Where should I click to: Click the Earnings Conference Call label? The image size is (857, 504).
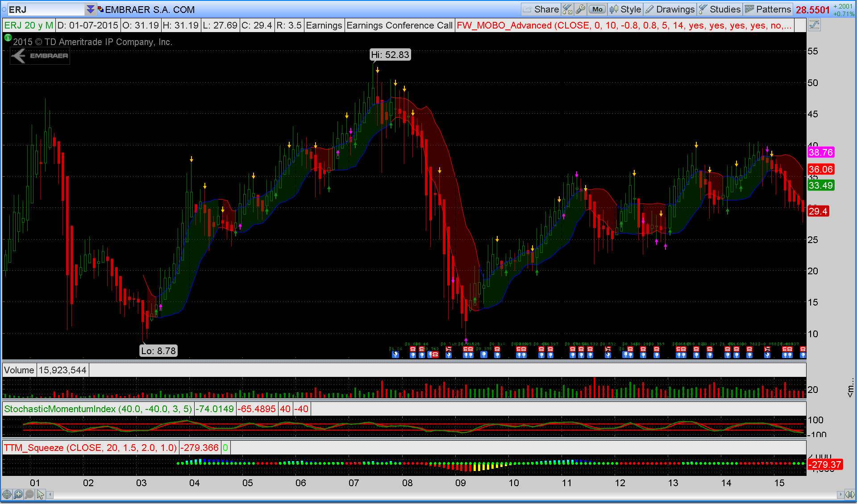pos(399,25)
